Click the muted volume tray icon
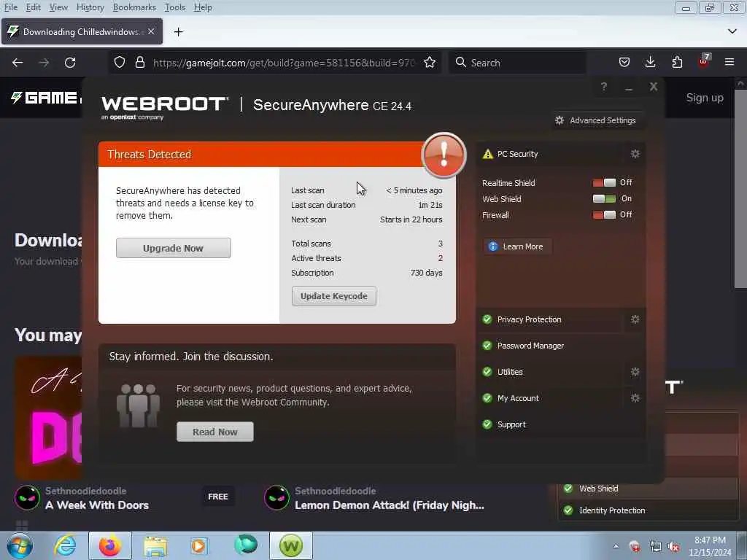747x560 pixels. coord(673,547)
